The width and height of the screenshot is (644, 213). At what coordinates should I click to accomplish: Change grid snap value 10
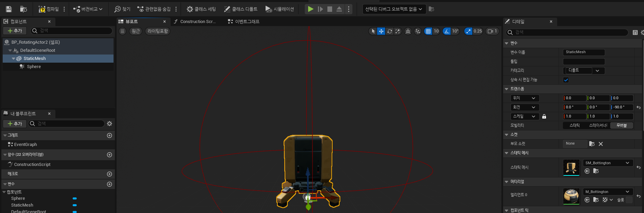(436, 31)
